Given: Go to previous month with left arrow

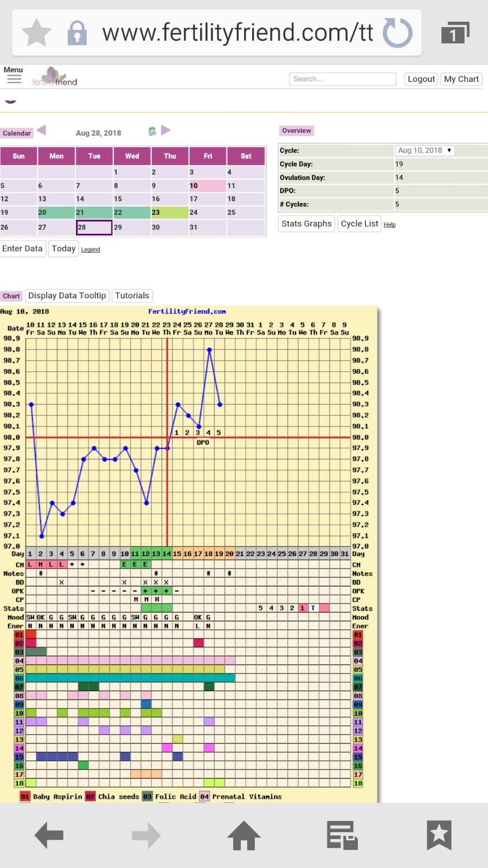Looking at the screenshot, I should click(x=42, y=130).
